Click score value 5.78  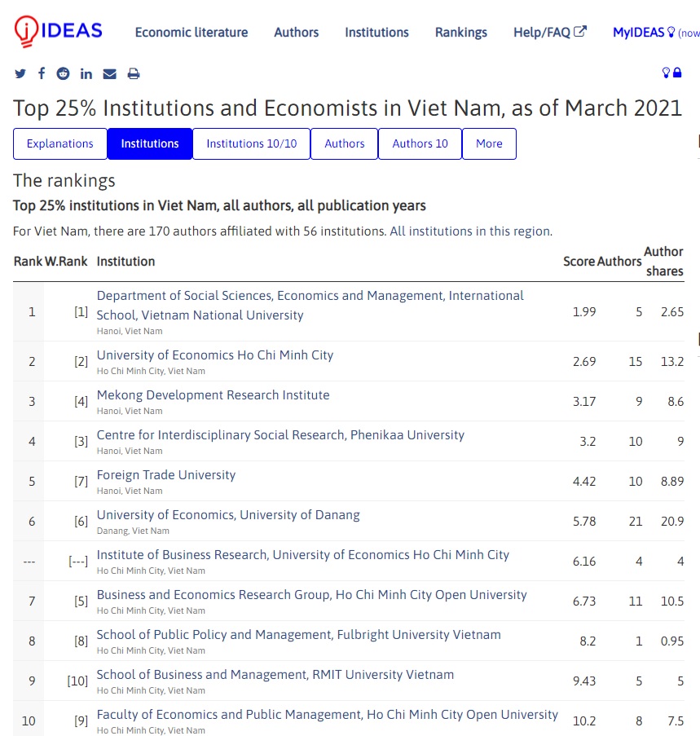coord(584,522)
